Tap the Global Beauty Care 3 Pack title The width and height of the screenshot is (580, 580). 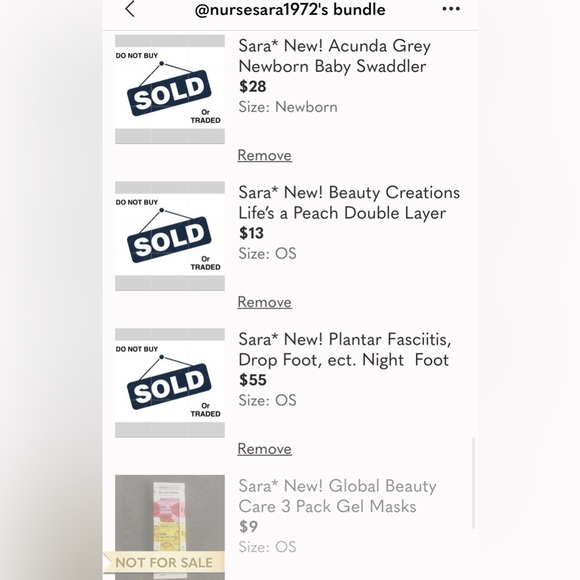337,496
